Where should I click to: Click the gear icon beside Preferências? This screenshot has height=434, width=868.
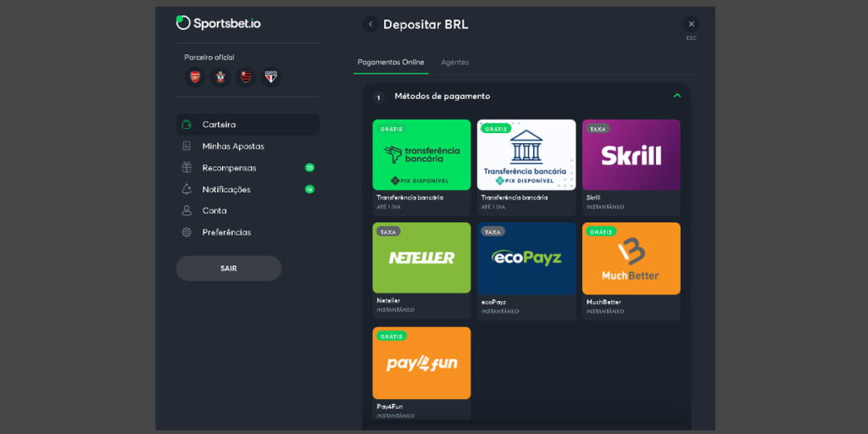[x=186, y=232]
